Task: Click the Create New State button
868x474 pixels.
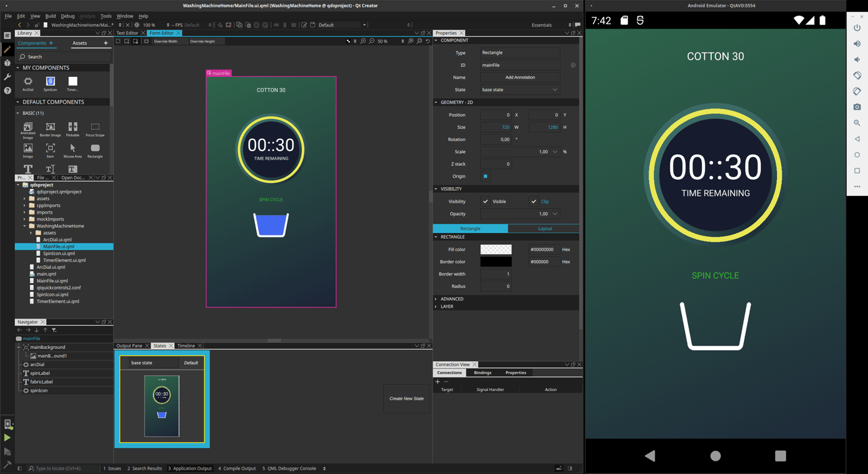Action: pyautogui.click(x=406, y=398)
